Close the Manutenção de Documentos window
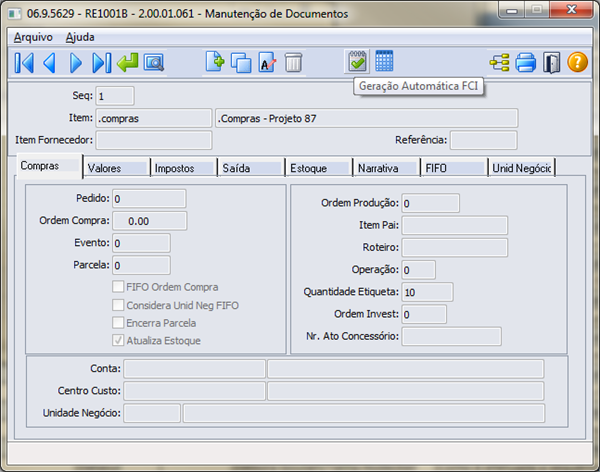This screenshot has height=472, width=600. coord(571,10)
